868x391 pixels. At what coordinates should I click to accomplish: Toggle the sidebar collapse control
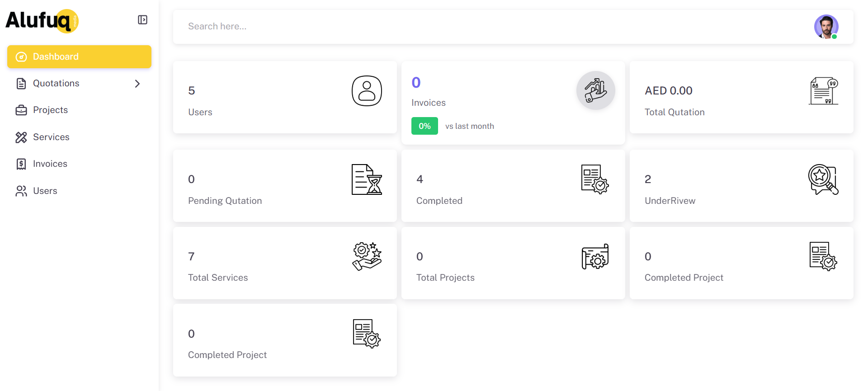coord(142,20)
